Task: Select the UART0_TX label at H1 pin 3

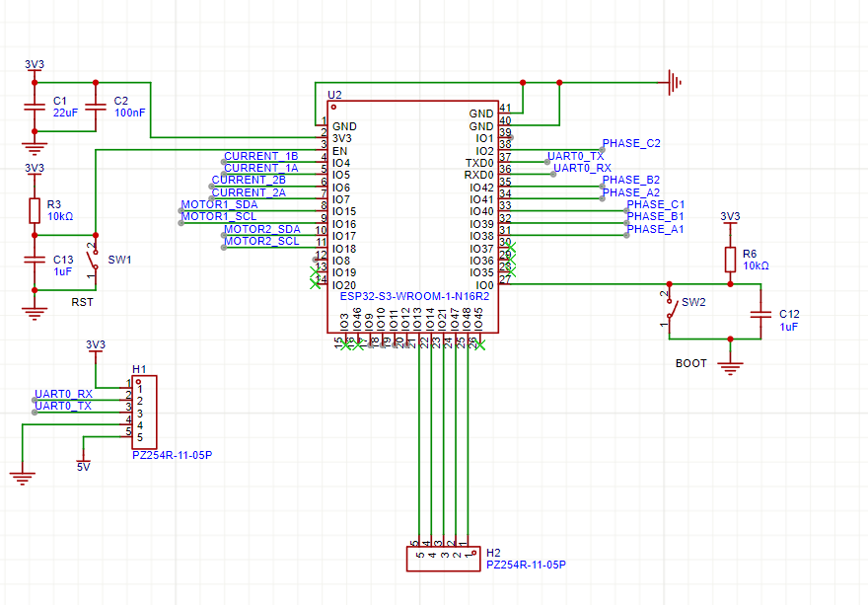Action: (x=63, y=406)
